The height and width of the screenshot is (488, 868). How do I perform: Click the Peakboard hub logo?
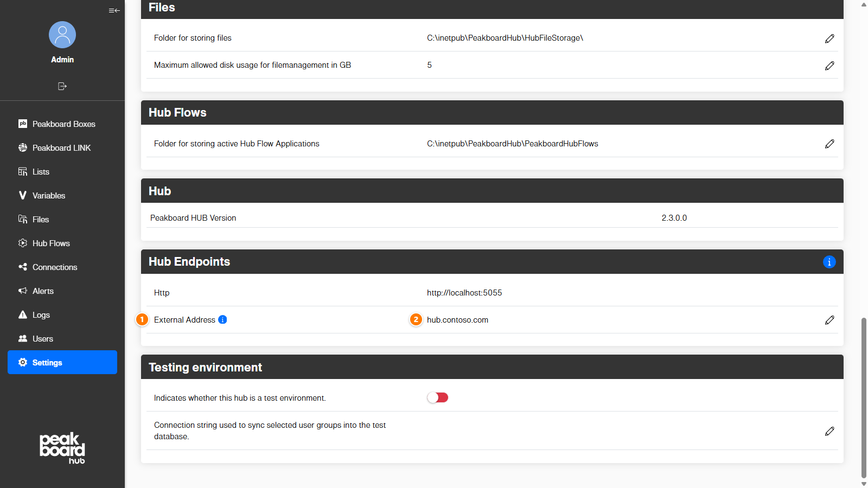pyautogui.click(x=62, y=448)
